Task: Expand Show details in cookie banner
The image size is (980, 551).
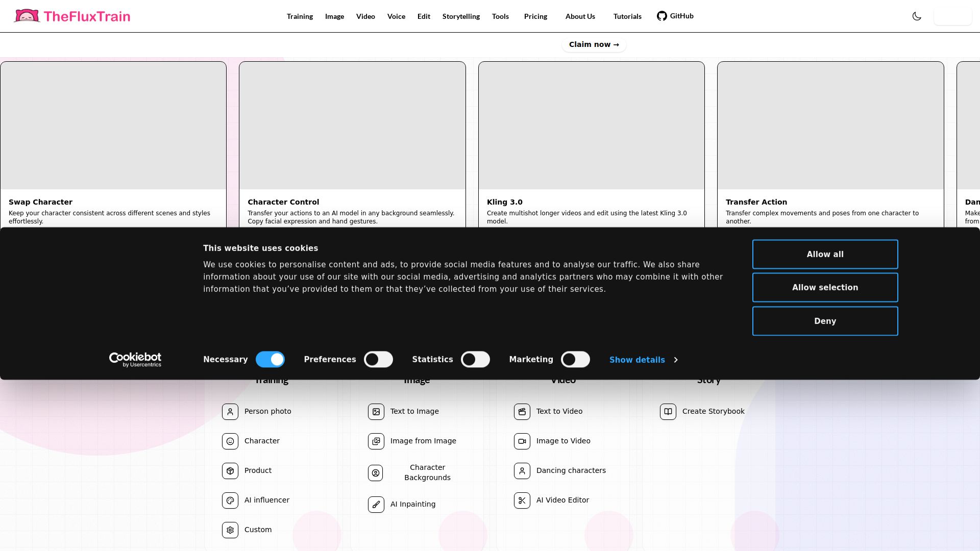Action: (x=643, y=360)
